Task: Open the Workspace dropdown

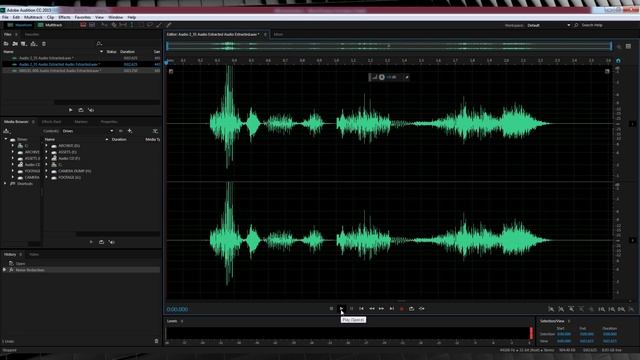Action: [x=548, y=25]
